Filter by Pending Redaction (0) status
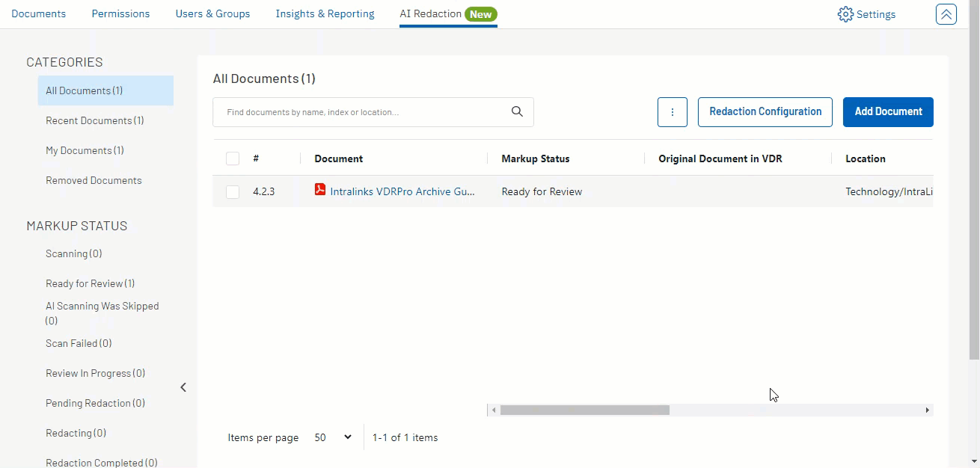This screenshot has width=980, height=468. pos(96,403)
